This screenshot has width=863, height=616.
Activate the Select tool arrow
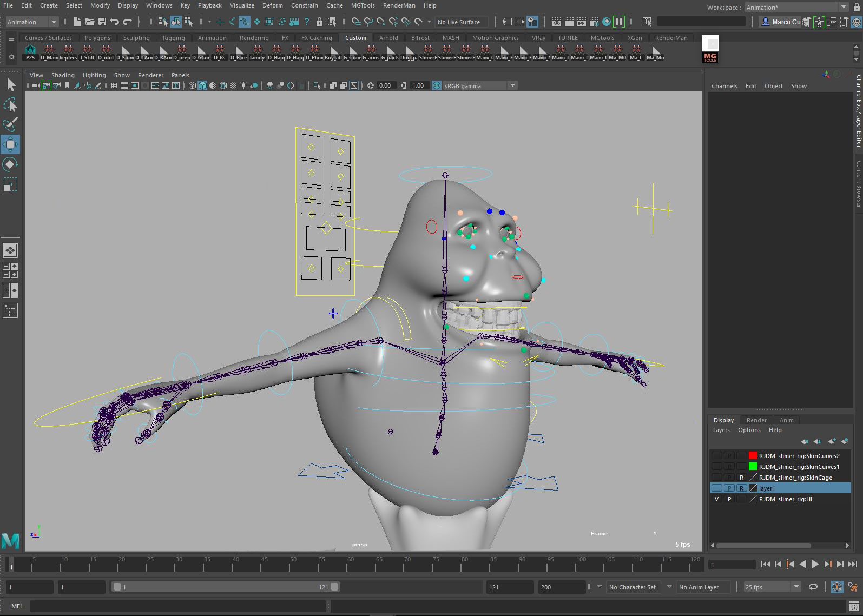[x=11, y=84]
